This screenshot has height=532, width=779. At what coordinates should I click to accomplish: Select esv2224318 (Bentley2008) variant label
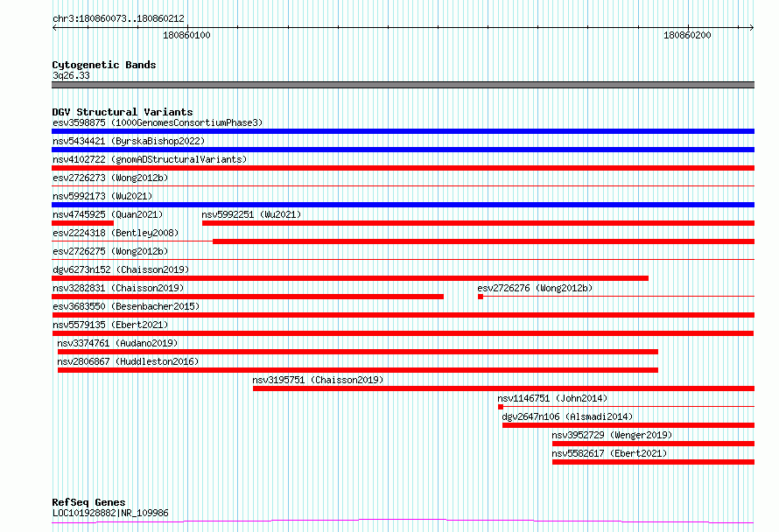(116, 233)
